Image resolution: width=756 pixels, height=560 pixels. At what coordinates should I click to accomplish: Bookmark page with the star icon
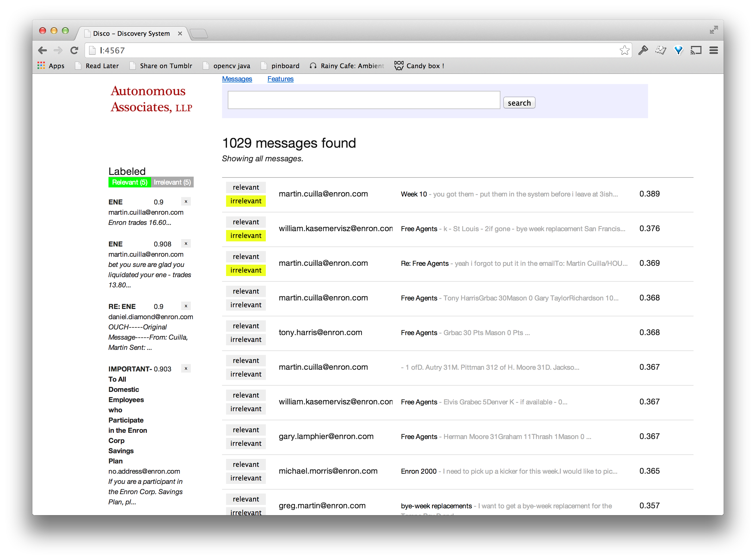(624, 51)
